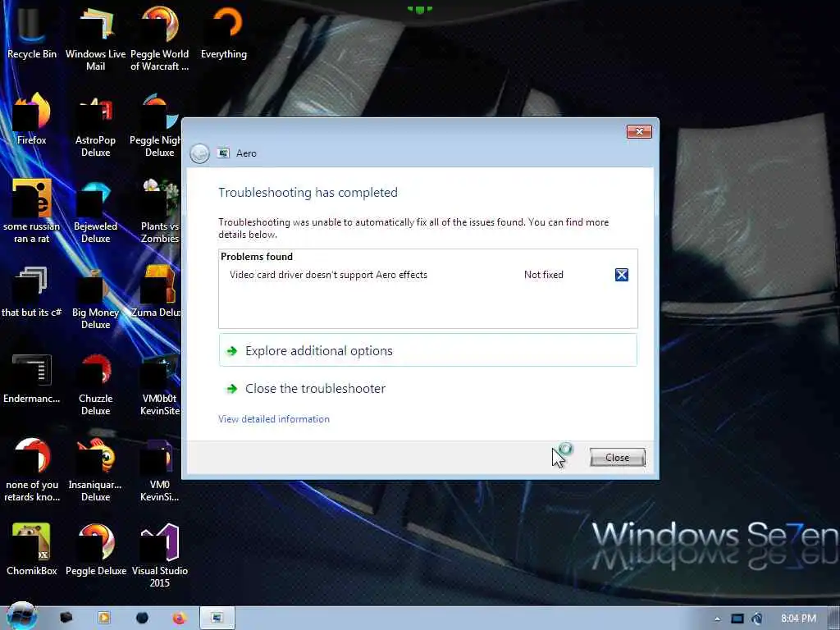Click the Not fixed status text
Image resolution: width=840 pixels, height=630 pixels.
[544, 275]
